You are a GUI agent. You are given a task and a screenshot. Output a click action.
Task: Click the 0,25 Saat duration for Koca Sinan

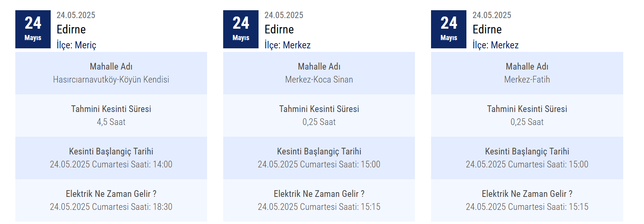tap(319, 122)
